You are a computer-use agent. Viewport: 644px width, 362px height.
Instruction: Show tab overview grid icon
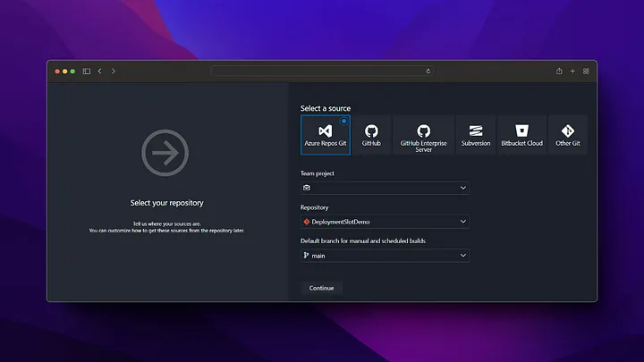(x=586, y=71)
